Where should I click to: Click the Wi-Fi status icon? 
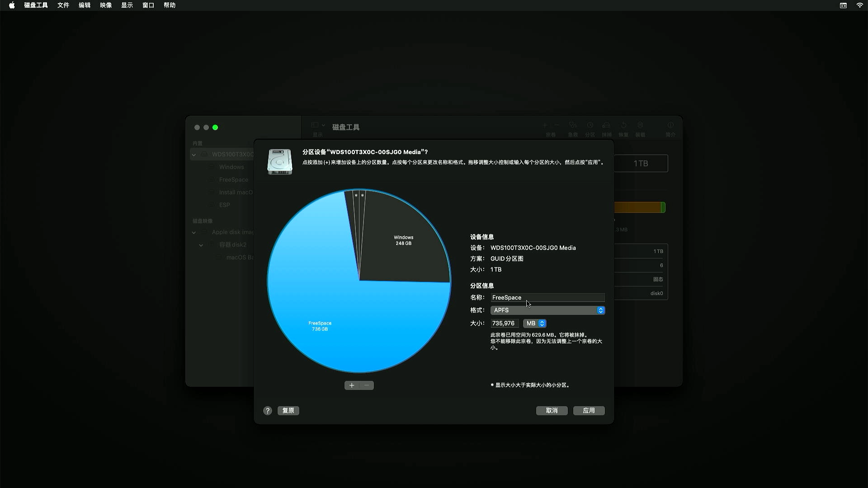859,5
